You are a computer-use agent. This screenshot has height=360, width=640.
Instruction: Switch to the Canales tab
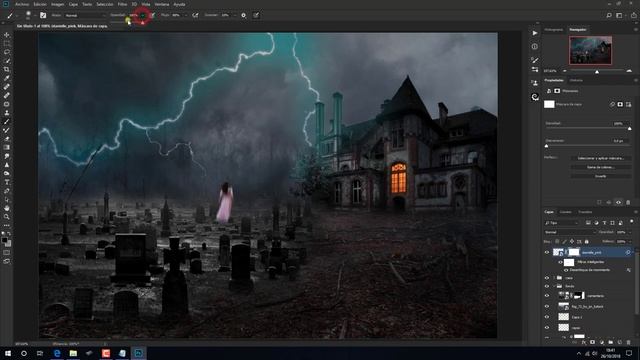coord(565,212)
